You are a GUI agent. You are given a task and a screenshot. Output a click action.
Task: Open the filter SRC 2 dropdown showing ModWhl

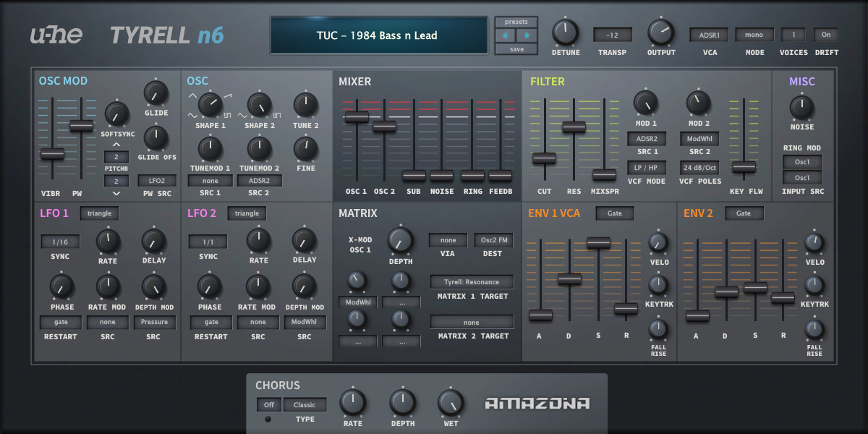pos(699,139)
